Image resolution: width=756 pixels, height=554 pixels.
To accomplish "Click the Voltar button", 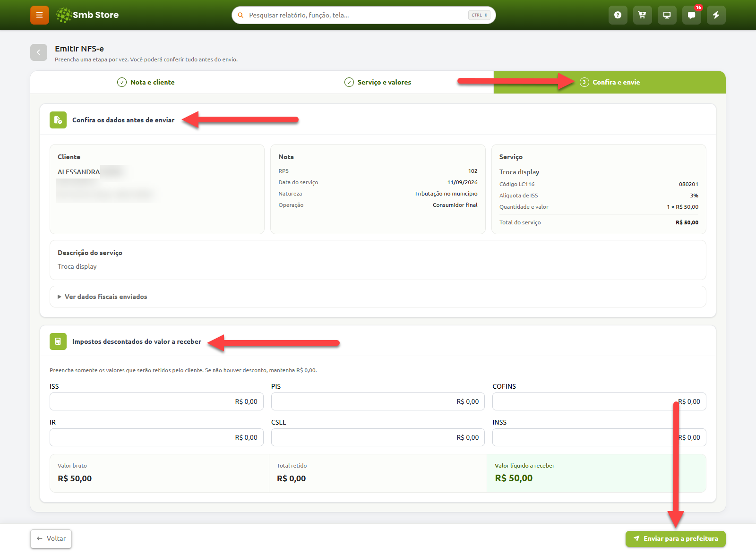I will (51, 538).
